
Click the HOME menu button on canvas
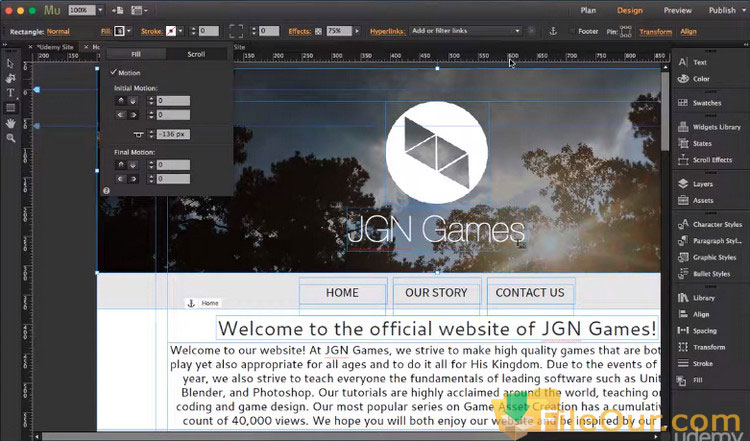point(342,292)
